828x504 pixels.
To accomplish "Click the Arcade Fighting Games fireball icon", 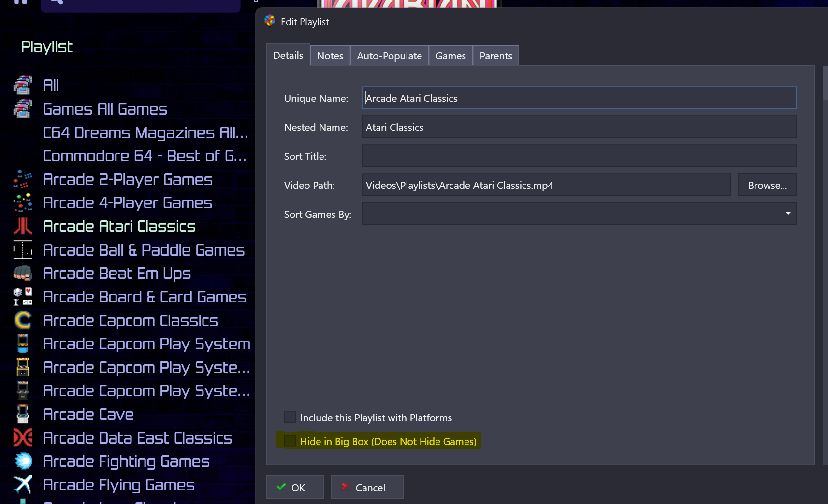I will (23, 461).
